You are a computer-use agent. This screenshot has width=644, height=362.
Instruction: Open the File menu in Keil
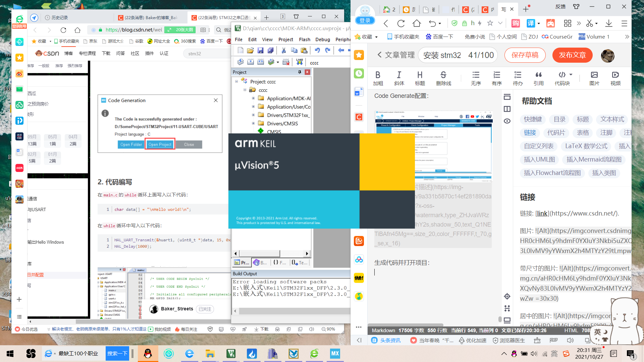(238, 40)
